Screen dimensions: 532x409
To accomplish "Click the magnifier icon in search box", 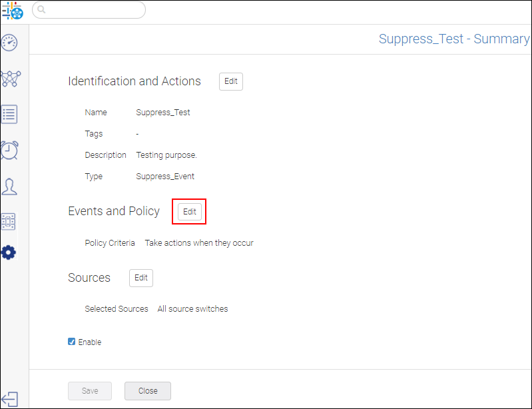I will coord(41,9).
